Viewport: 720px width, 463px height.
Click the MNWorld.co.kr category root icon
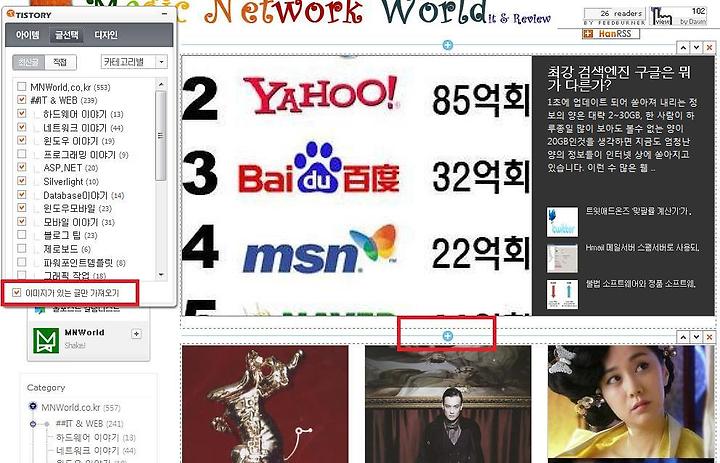click(33, 407)
